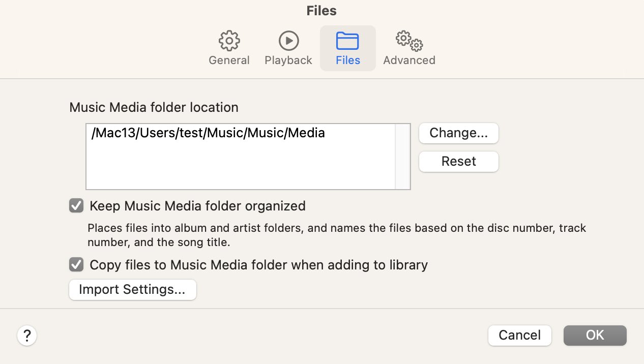Viewport: 644px width, 364px height.
Task: Cancel the preferences dialog
Action: (x=519, y=335)
